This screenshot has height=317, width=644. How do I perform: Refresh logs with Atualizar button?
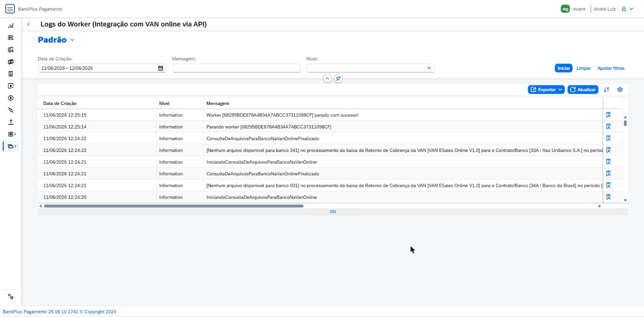583,90
